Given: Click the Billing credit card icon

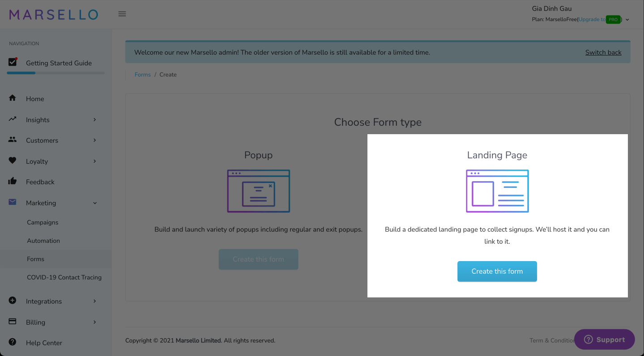Looking at the screenshot, I should click(13, 322).
